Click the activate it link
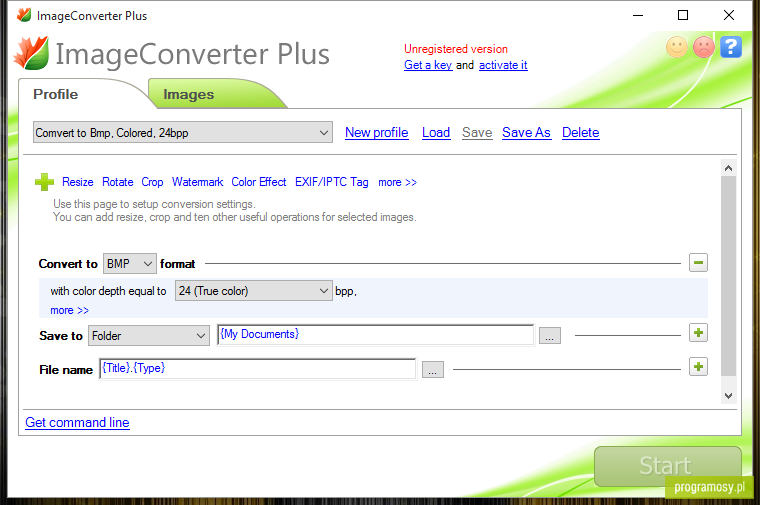Viewport: 760px width, 505px height. (x=503, y=65)
